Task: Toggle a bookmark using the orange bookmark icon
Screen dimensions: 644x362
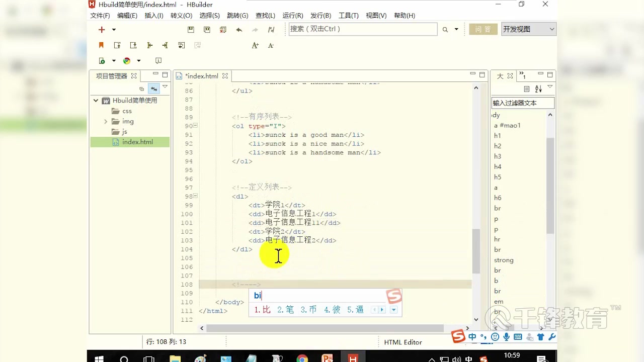Action: (101, 45)
